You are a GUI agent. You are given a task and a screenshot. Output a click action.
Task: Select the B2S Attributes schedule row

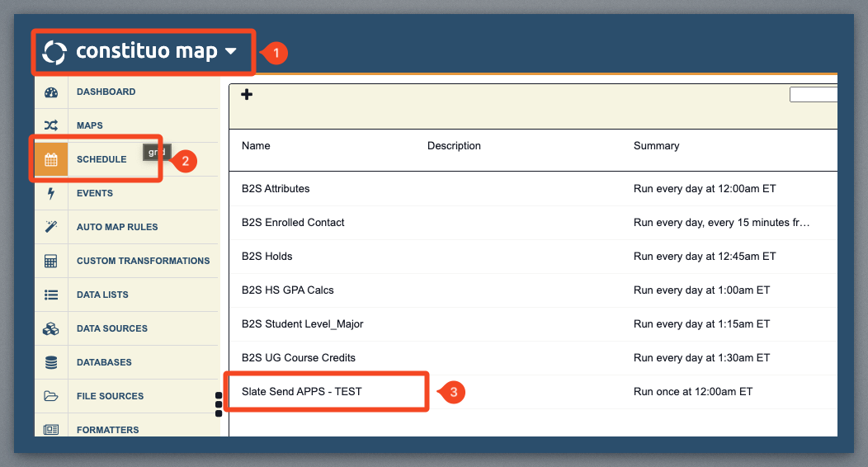(276, 189)
